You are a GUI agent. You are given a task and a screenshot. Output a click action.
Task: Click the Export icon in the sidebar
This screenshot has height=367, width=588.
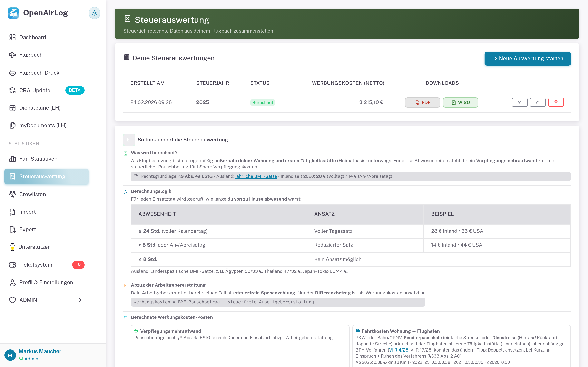[x=13, y=229]
